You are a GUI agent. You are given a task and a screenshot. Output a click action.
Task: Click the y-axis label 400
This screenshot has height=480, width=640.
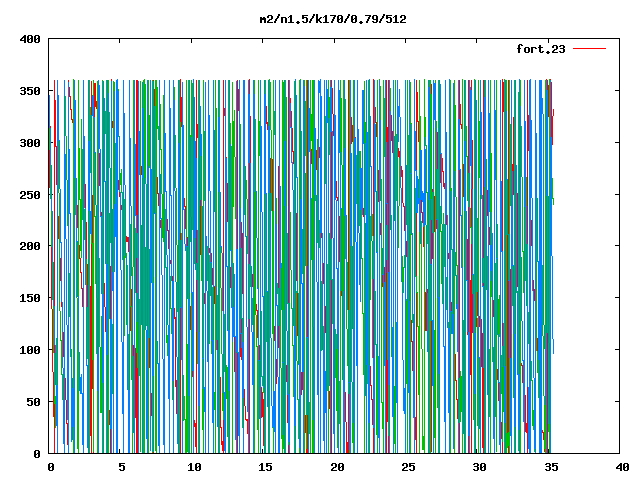[x=30, y=40]
